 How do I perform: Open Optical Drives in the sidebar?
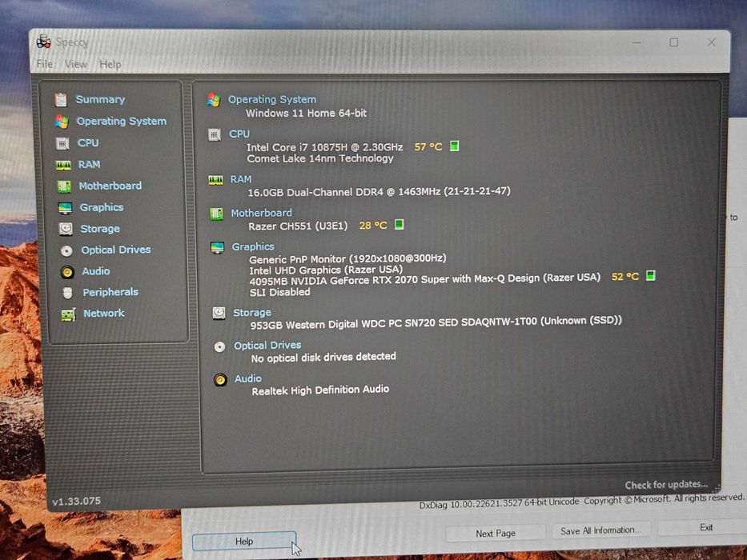pyautogui.click(x=116, y=250)
